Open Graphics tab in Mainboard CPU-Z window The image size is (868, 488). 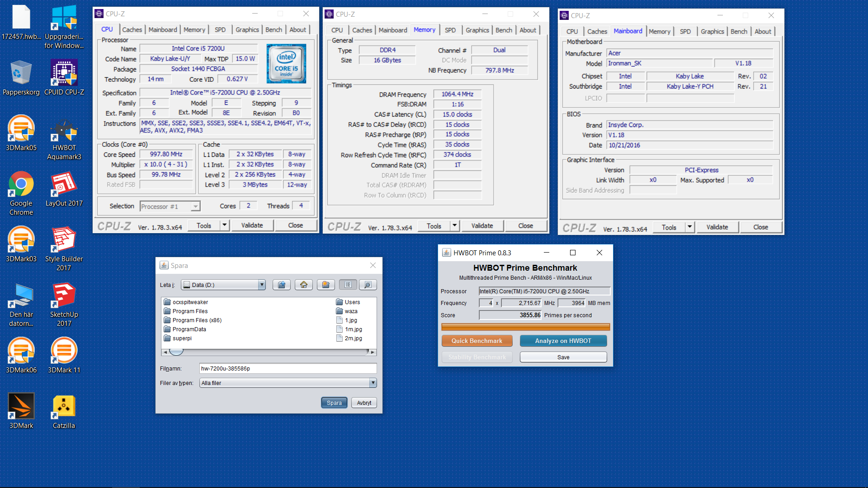(712, 31)
